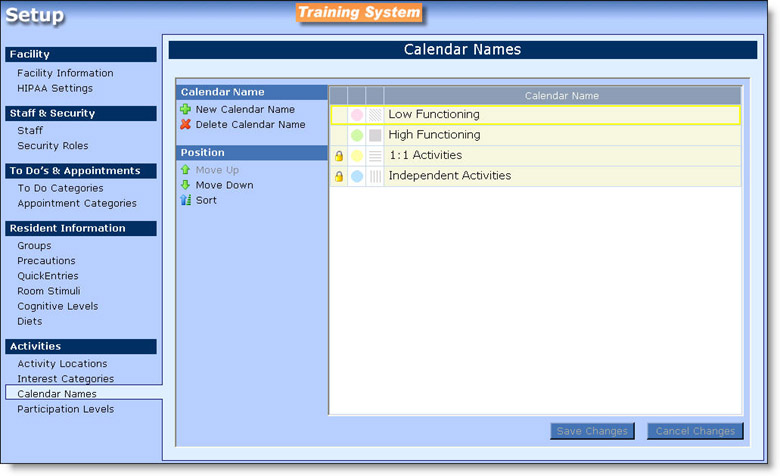Click the pattern icon in High Functioning row

pyautogui.click(x=375, y=135)
